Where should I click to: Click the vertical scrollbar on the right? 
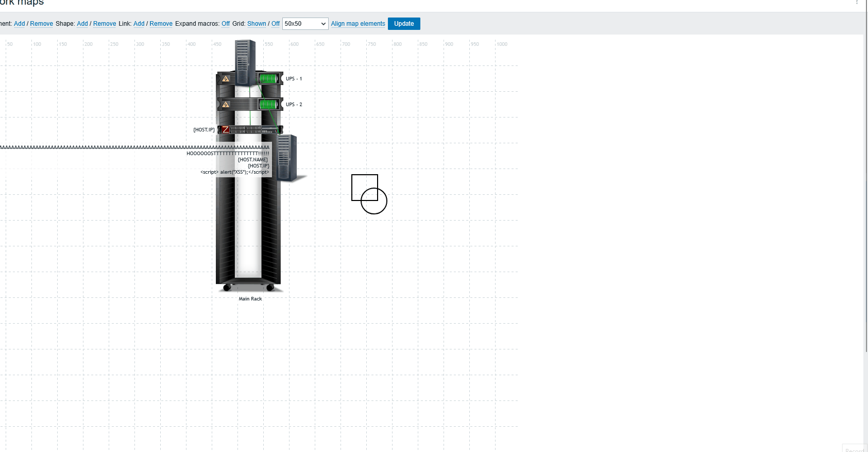coord(865,175)
